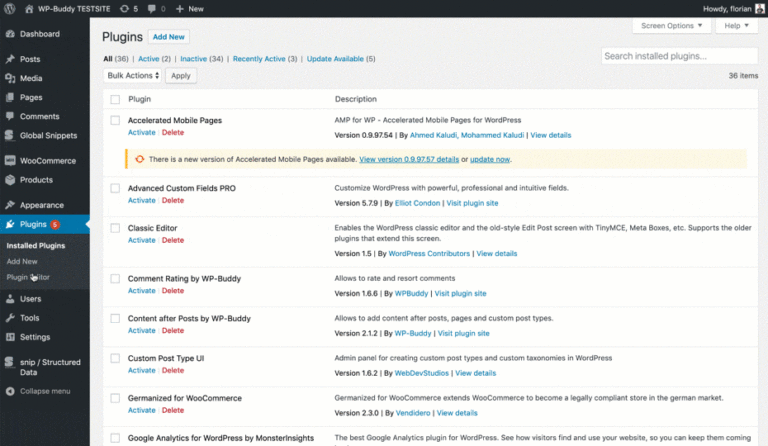Viewport: 768px width, 446px height.
Task: Open the WordPress logo menu
Action: pyautogui.click(x=9, y=9)
